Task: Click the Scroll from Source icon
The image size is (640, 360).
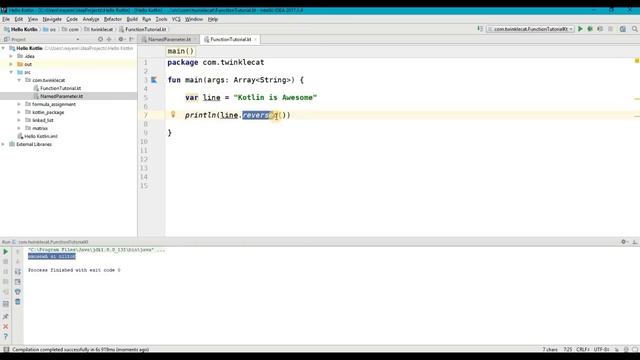Action: (x=100, y=39)
